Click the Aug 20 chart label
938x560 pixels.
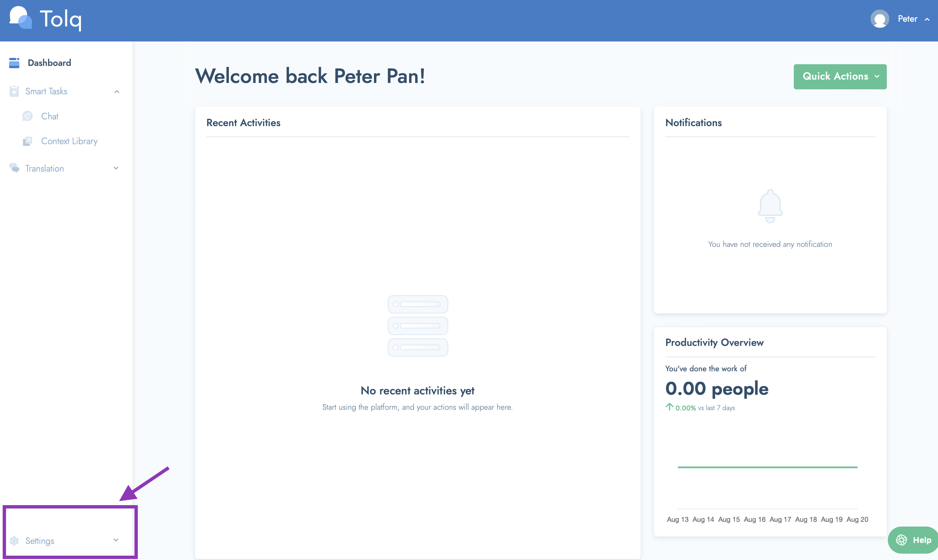857,519
